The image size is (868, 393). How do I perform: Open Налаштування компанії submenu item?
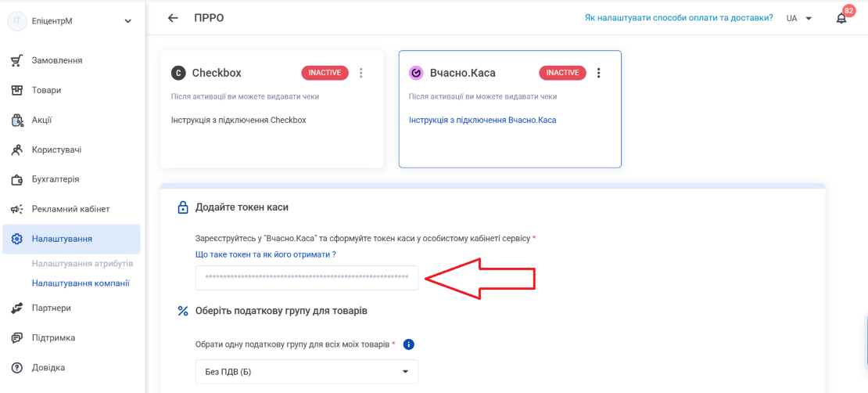point(81,283)
